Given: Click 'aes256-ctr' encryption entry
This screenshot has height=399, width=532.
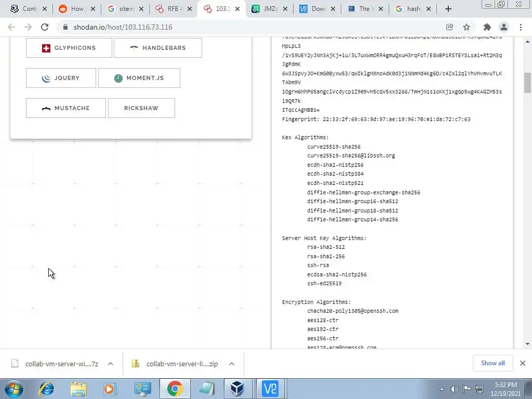Looking at the screenshot, I should point(323,338).
